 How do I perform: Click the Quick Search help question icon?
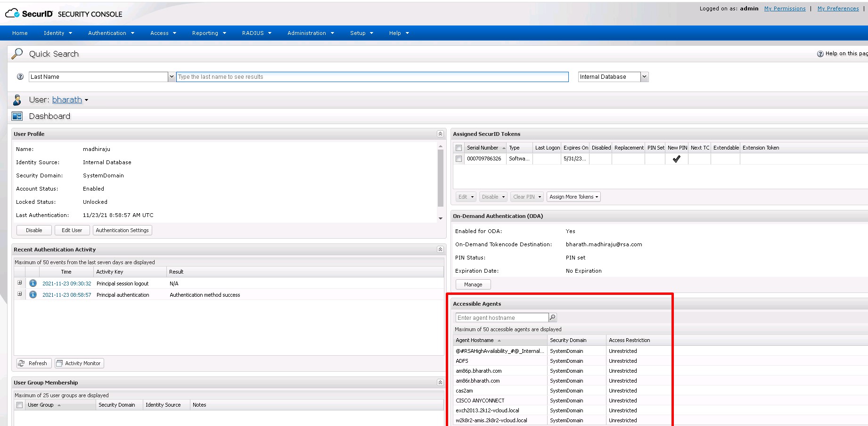(20, 76)
